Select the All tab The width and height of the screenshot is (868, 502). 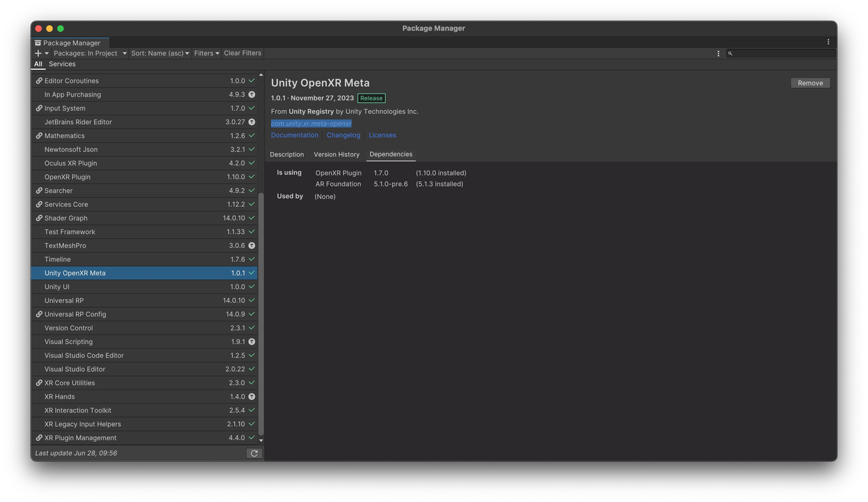click(x=38, y=64)
